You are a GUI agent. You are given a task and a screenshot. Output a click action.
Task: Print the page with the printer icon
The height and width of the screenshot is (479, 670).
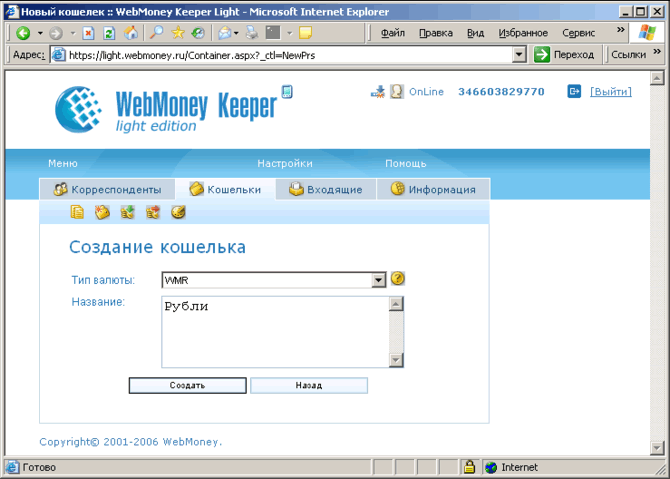(x=252, y=32)
